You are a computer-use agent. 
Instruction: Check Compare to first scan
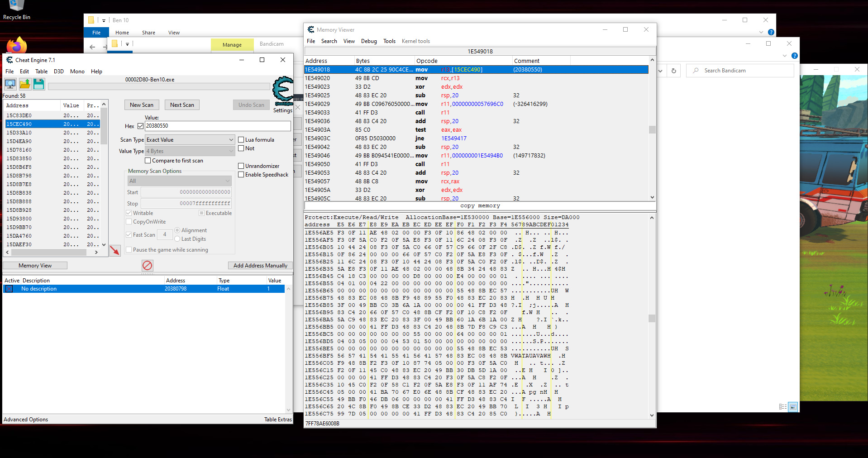click(148, 161)
